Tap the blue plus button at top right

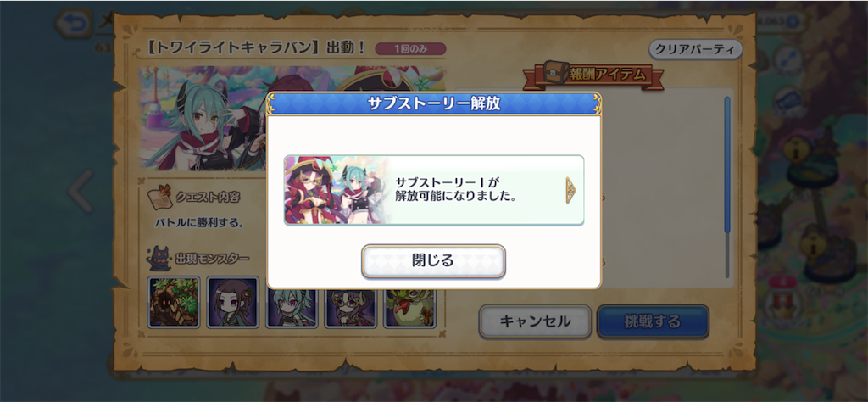(x=793, y=21)
